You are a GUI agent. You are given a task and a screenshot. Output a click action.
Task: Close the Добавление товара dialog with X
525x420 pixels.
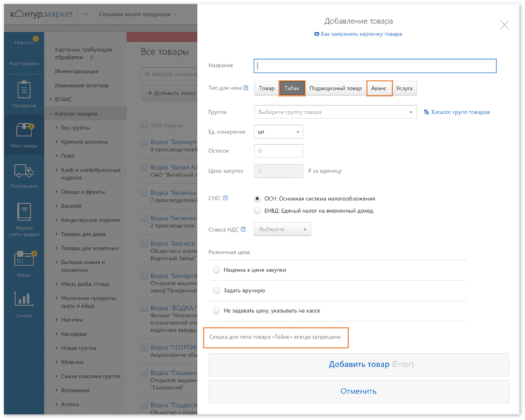click(504, 25)
